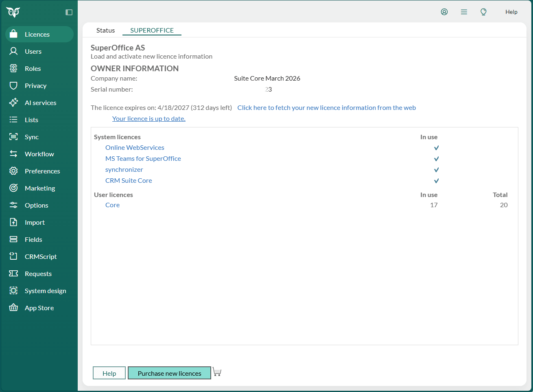
Task: Click the 'System licences' heading
Action: tap(117, 137)
